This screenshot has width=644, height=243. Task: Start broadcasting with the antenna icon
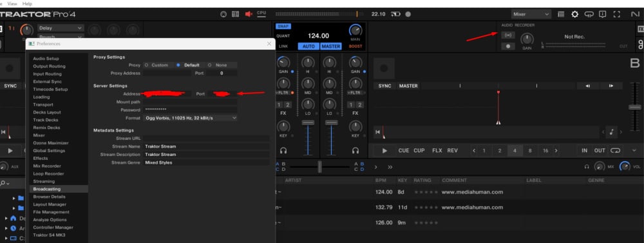(508, 35)
